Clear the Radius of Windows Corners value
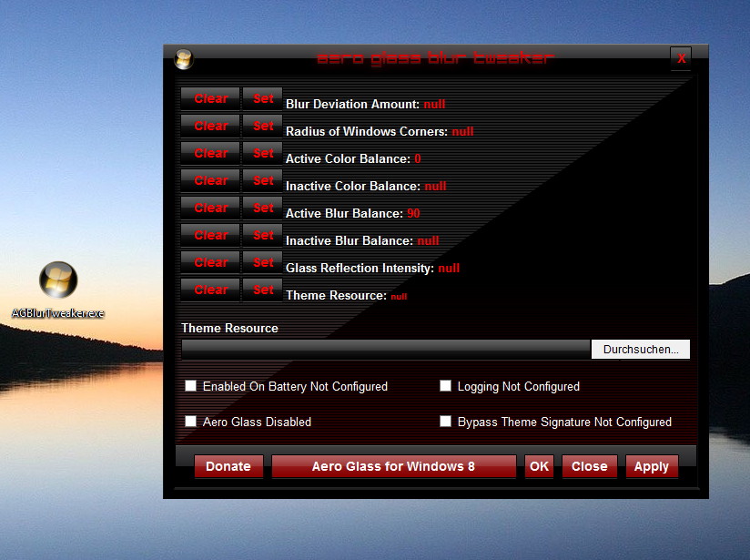Image resolution: width=750 pixels, height=560 pixels. pos(210,126)
